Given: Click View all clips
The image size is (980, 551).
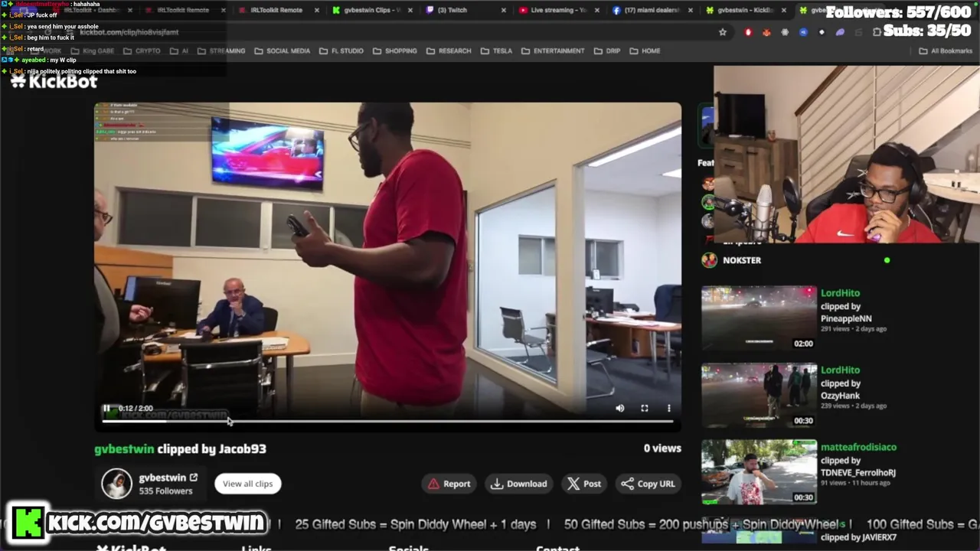Looking at the screenshot, I should coord(248,484).
